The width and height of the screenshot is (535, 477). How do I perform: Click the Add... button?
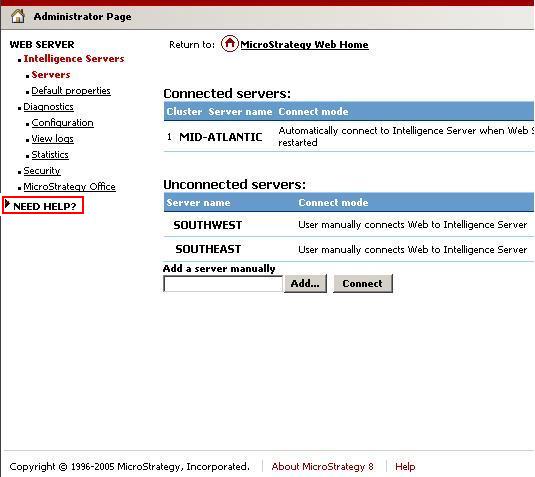tap(305, 284)
